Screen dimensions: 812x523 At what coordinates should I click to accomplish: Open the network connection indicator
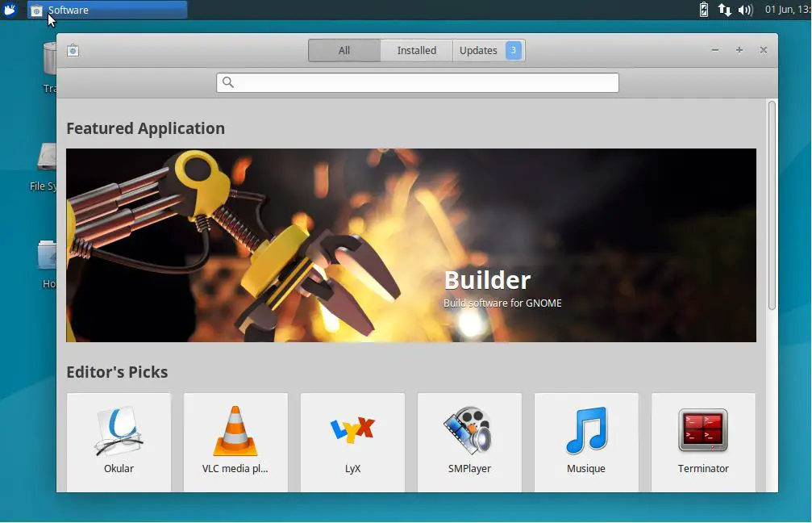click(724, 10)
